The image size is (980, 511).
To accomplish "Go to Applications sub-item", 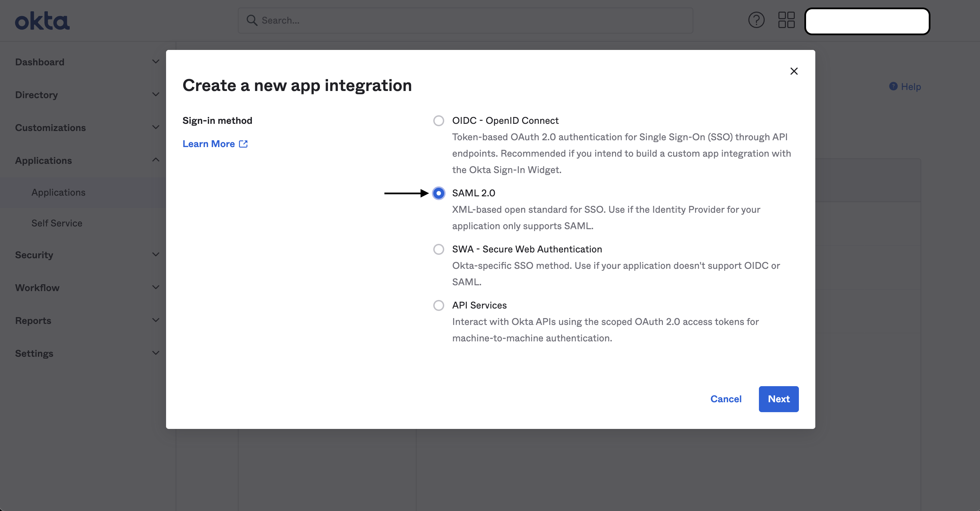I will coord(58,193).
